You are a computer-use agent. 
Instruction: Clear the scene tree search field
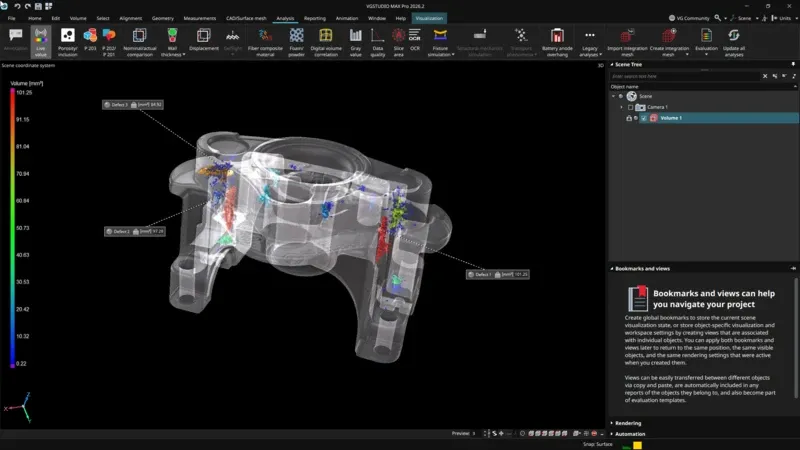[765, 76]
